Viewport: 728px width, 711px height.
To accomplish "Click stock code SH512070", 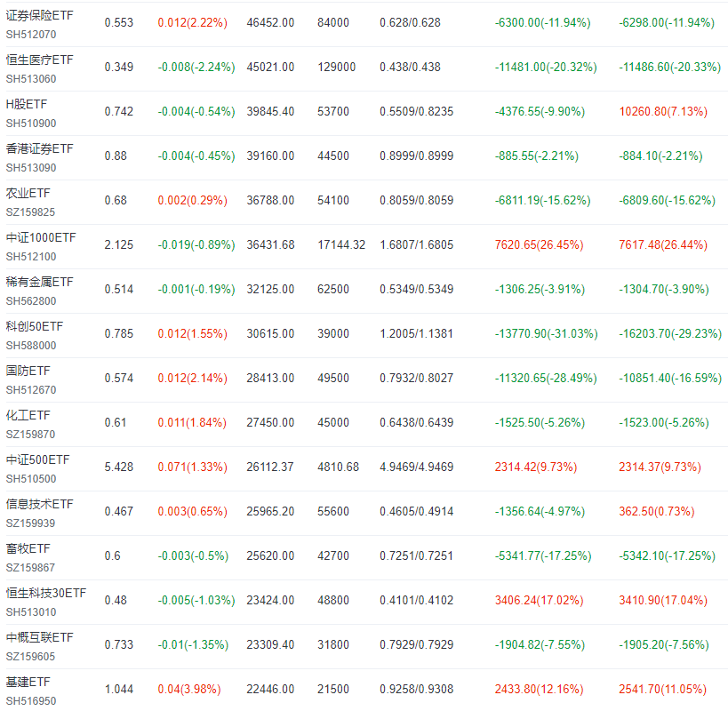I will pyautogui.click(x=31, y=35).
